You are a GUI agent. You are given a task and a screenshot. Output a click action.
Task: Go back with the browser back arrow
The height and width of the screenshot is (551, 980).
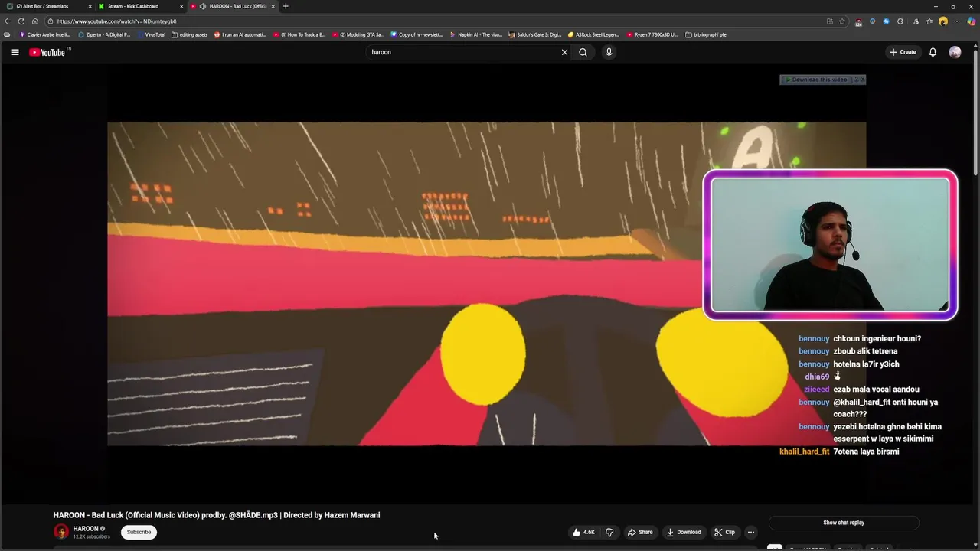point(8,21)
